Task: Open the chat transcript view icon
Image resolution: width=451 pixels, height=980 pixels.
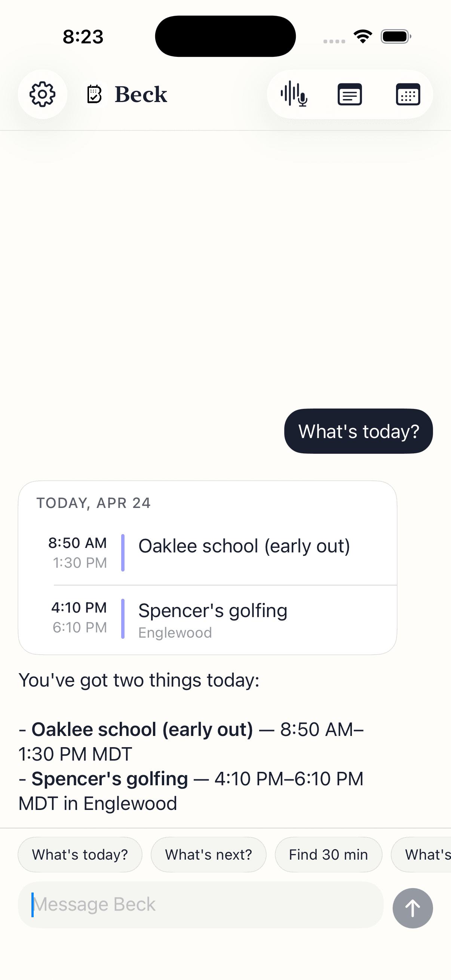Action: tap(350, 94)
